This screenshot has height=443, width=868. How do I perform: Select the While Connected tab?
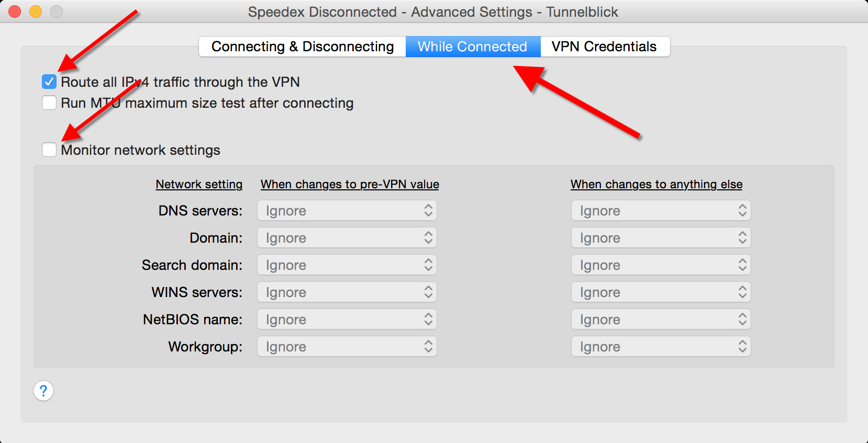[x=472, y=47]
